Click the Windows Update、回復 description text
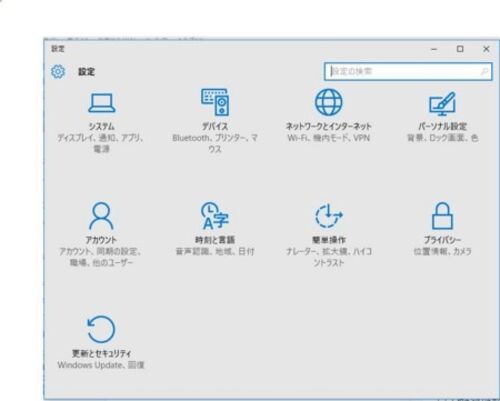The image size is (500, 401). point(101,365)
